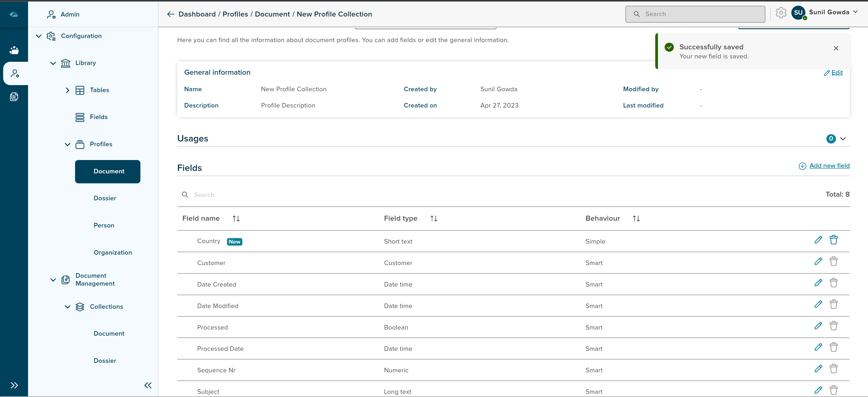The image size is (868, 397).
Task: Dismiss the Successfully saved notification
Action: 836,48
